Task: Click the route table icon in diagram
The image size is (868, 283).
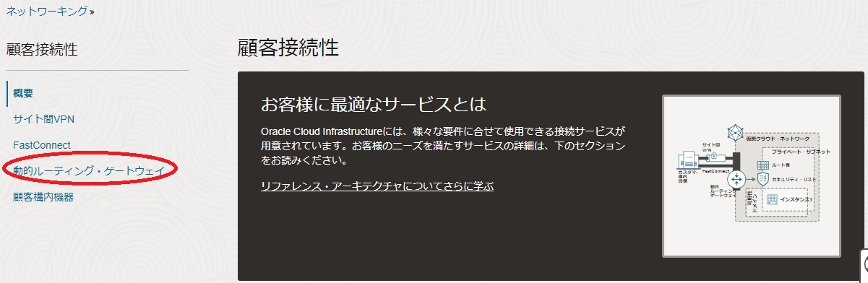Action: pos(763,165)
